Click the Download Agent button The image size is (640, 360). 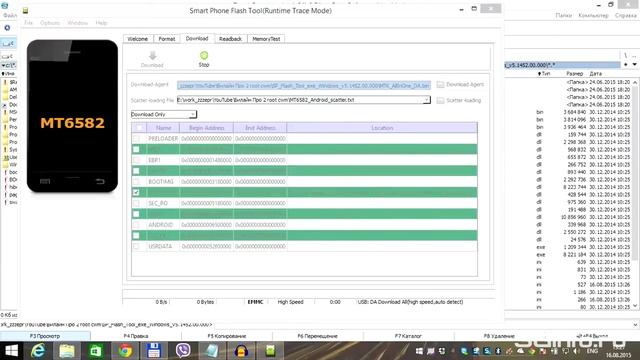tap(460, 84)
